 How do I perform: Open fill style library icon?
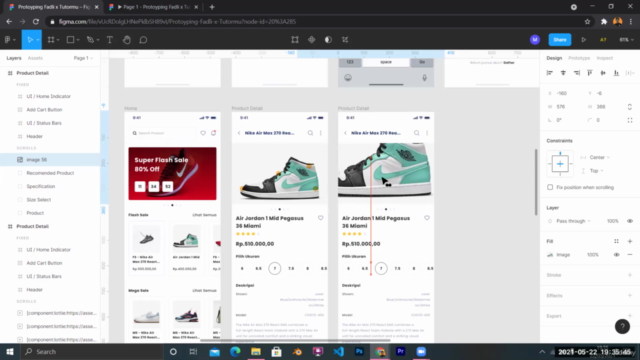(616, 241)
